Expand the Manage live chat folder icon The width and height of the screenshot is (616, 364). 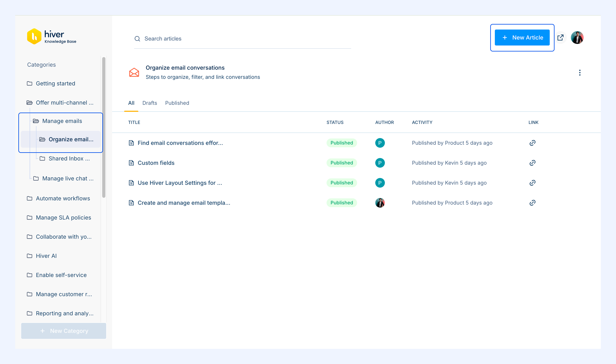[x=36, y=178]
